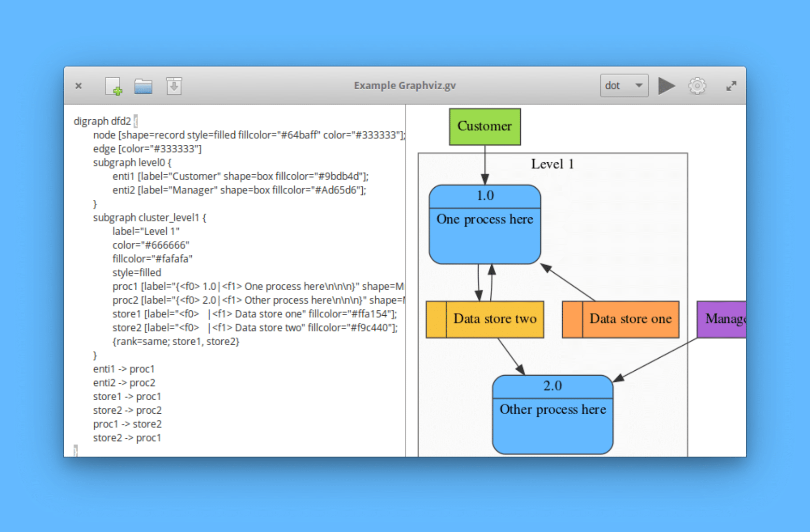Click the 'subgraph cluster_level1 {' line

click(150, 217)
